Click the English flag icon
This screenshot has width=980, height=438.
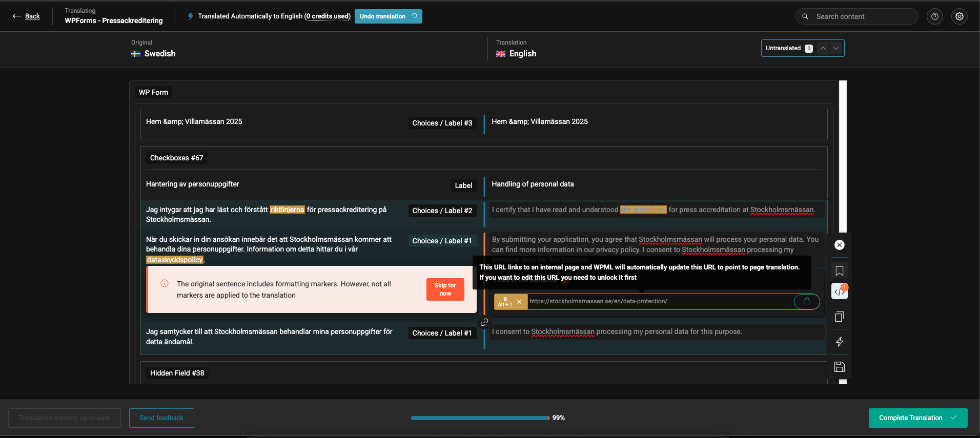pyautogui.click(x=501, y=54)
